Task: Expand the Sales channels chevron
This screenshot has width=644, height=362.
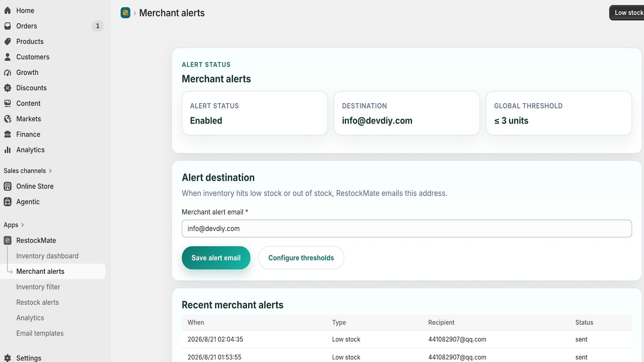Action: click(x=50, y=171)
